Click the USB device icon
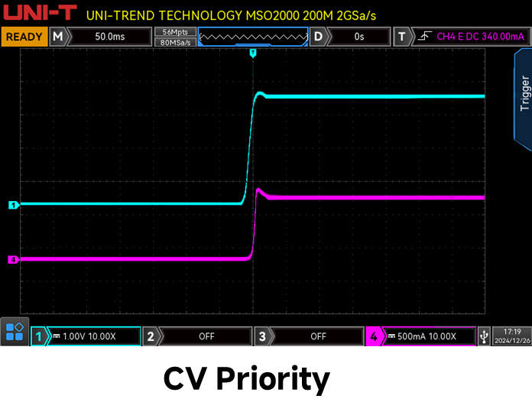532x415 pixels. tap(483, 336)
